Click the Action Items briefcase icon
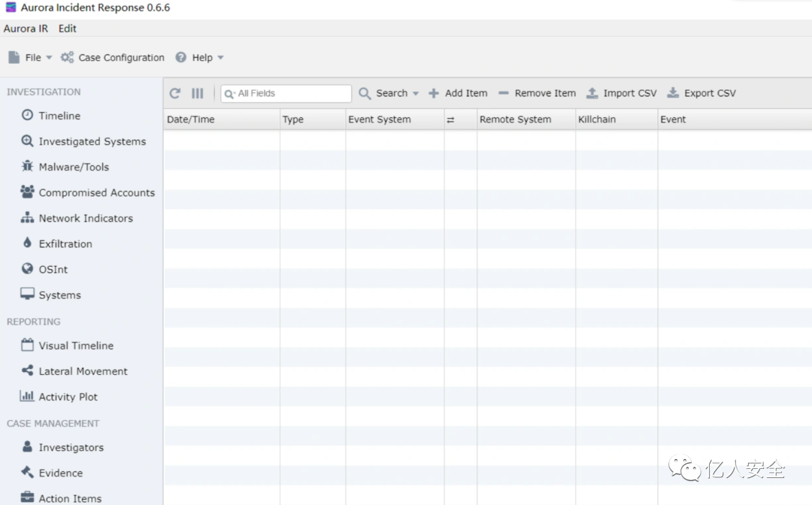 coord(28,497)
